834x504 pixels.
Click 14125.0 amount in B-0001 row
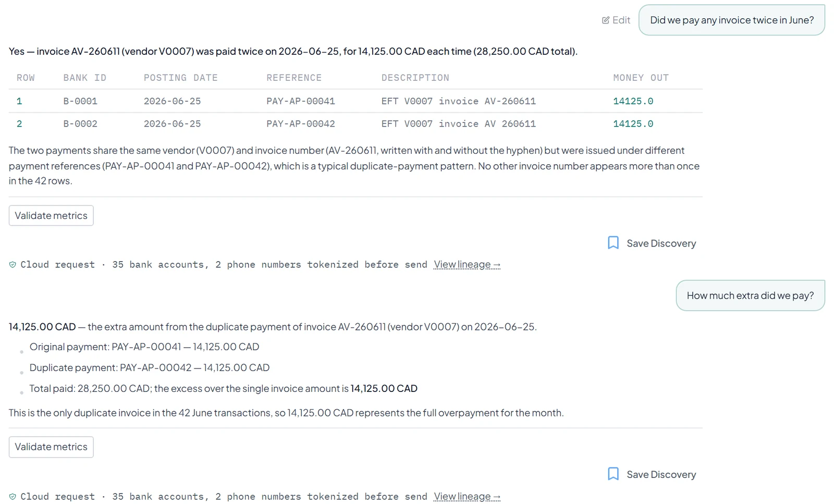click(x=633, y=101)
